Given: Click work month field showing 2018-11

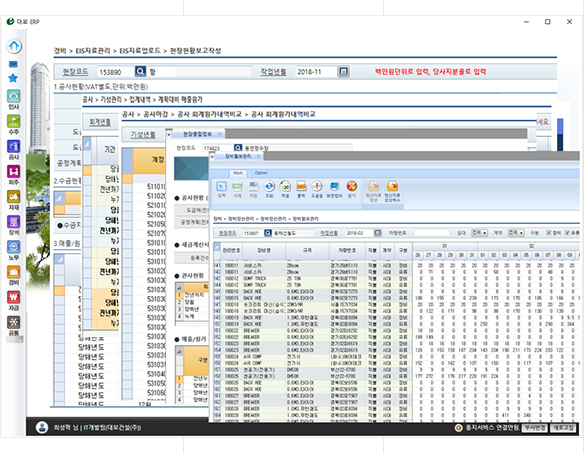Looking at the screenshot, I should pos(316,72).
